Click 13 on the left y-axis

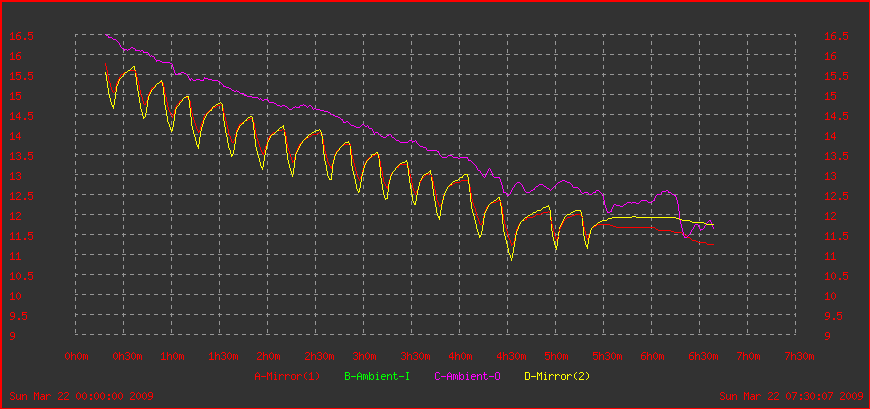[x=16, y=176]
